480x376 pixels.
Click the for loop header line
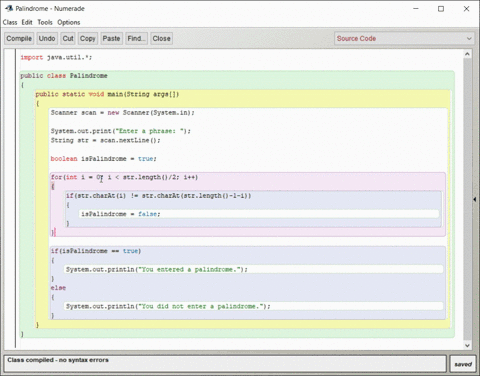pos(124,177)
